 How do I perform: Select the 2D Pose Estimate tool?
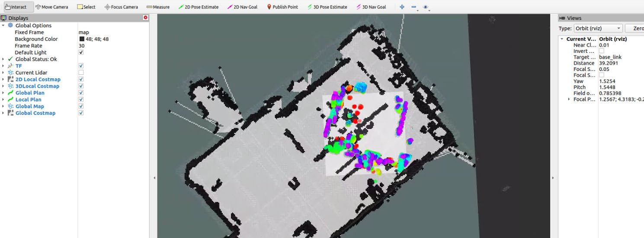199,7
